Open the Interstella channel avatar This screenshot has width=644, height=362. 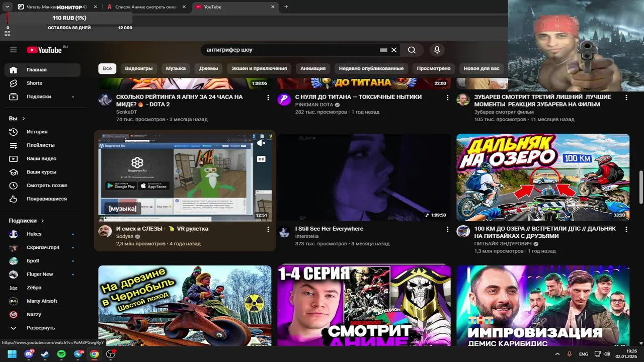[284, 231]
